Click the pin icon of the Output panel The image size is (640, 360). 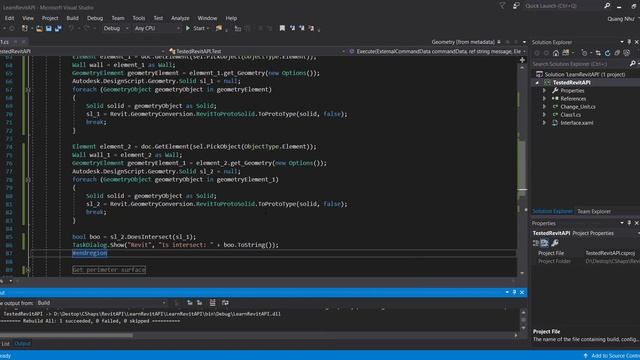[x=514, y=292]
